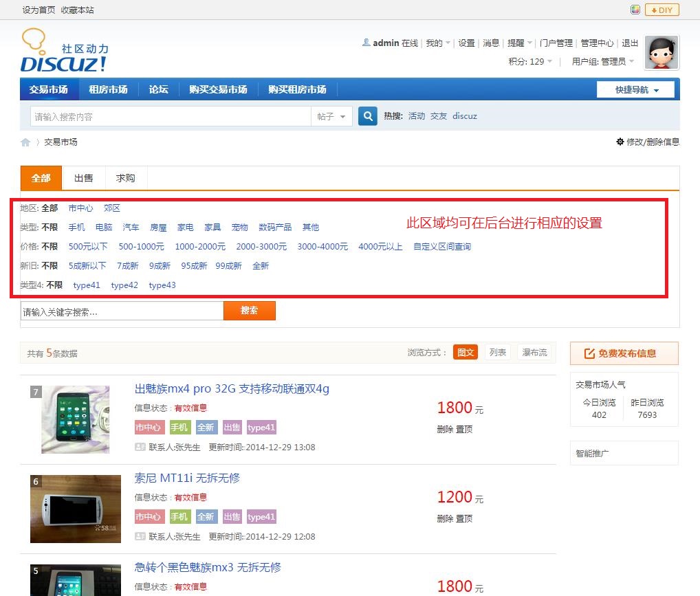Screen dimensions: 700x596
Task: Open the 快捷导航 dropdown
Action: 636,90
